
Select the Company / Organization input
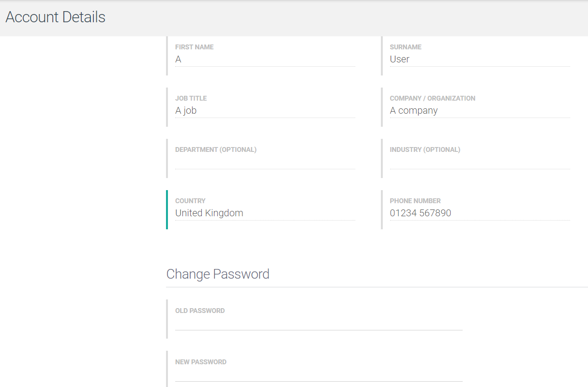(x=479, y=110)
